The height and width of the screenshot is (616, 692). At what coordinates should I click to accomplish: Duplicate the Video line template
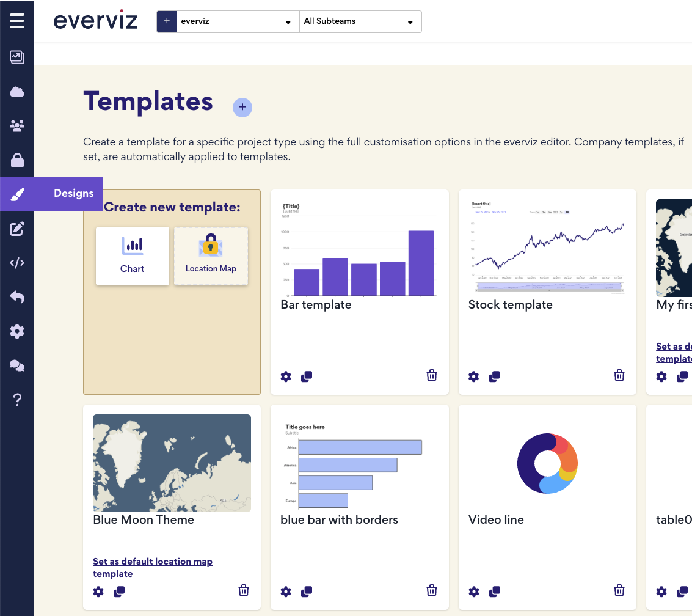tap(494, 592)
